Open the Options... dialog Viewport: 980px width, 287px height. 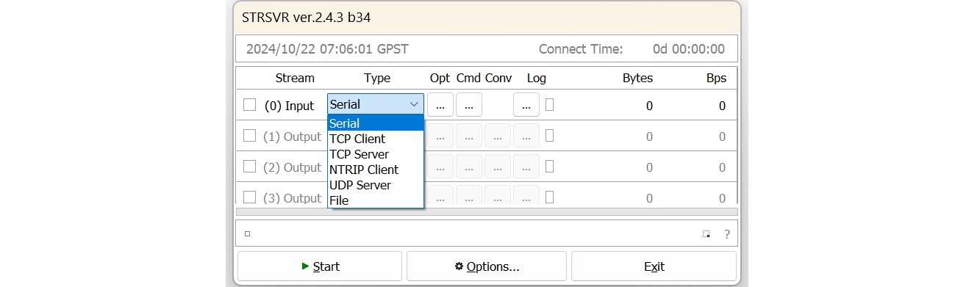pyautogui.click(x=487, y=266)
